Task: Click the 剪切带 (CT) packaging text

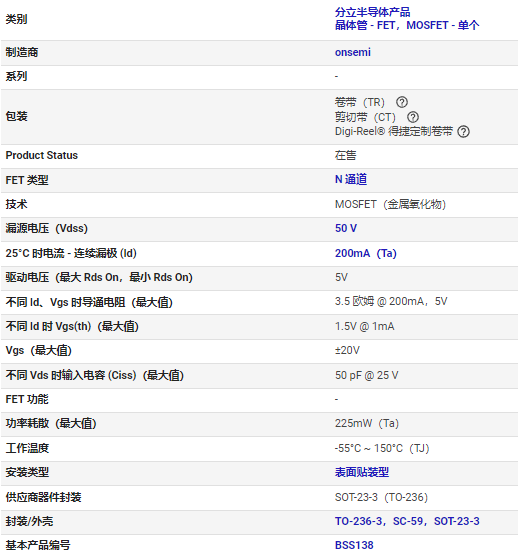Action: (365, 117)
